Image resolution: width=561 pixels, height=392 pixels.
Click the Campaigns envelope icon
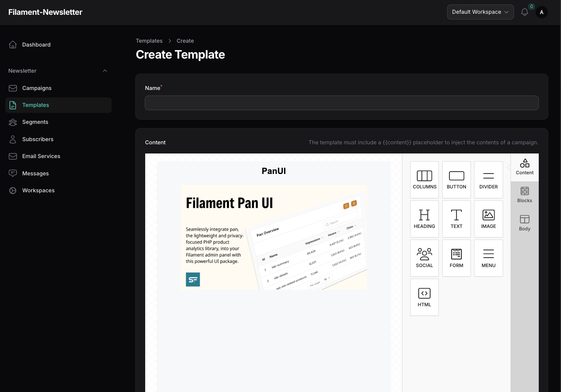[13, 88]
